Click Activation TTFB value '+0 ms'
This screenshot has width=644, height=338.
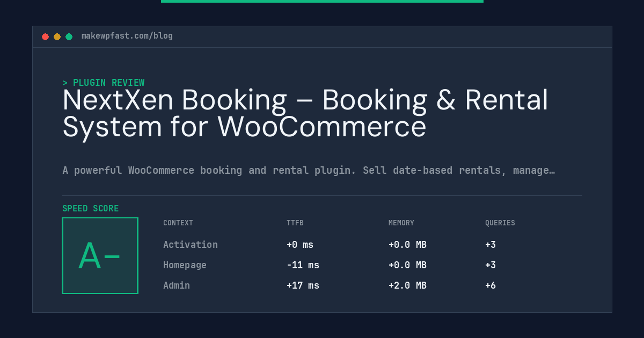(300, 245)
